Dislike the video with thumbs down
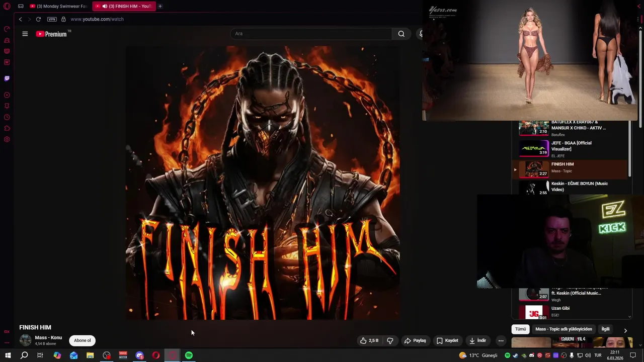The image size is (644, 362). [x=390, y=340]
